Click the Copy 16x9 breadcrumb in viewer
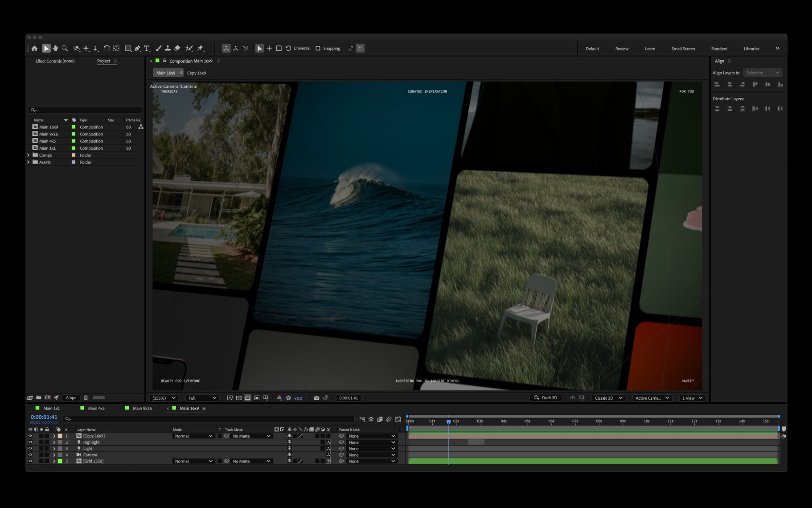The image size is (812, 508). point(197,73)
